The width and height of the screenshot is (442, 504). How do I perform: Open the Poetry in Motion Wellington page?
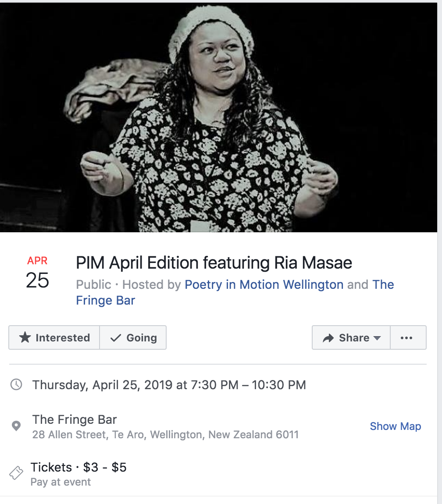point(264,284)
